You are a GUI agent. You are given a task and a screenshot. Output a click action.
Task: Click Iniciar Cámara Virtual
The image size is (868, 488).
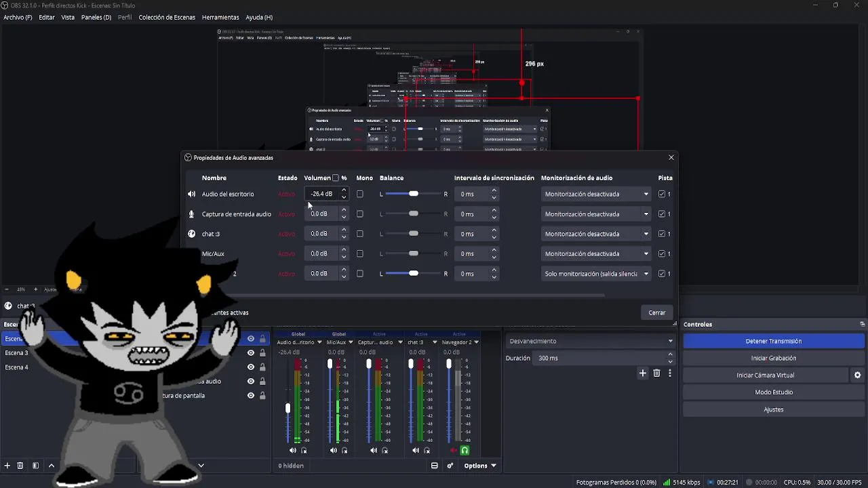click(x=766, y=375)
